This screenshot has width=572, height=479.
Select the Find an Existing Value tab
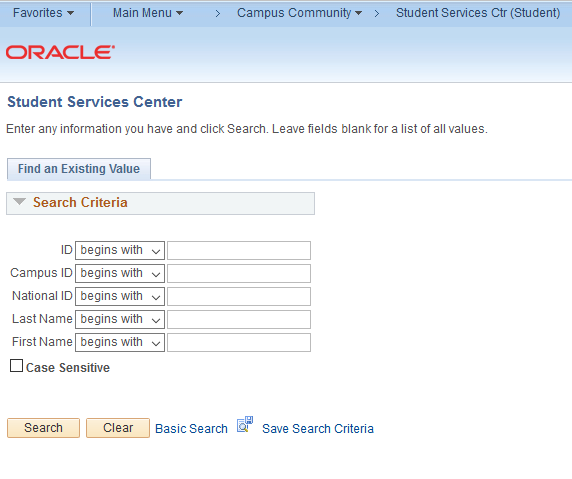coord(79,169)
